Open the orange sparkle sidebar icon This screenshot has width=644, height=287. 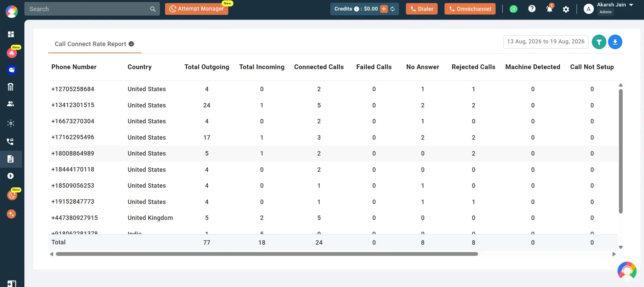(x=11, y=214)
